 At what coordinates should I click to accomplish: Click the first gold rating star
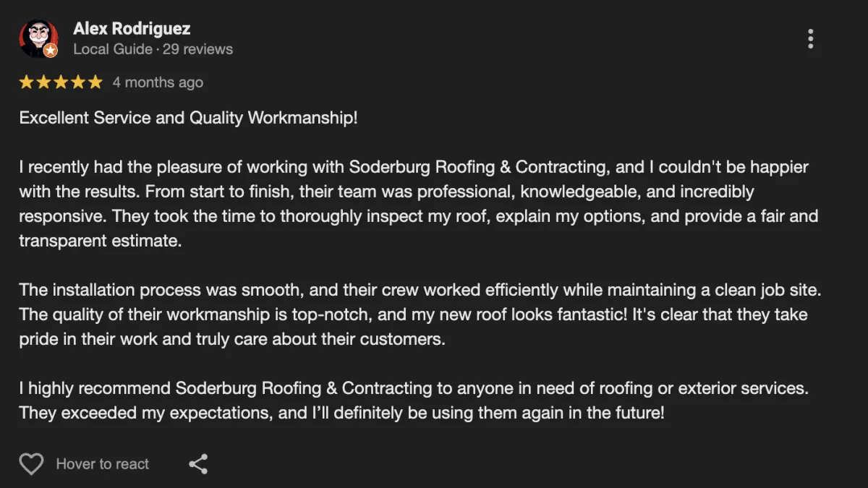pyautogui.click(x=27, y=82)
